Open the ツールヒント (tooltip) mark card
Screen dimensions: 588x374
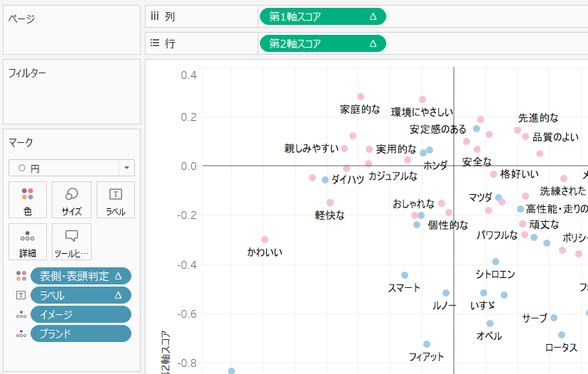coord(72,242)
